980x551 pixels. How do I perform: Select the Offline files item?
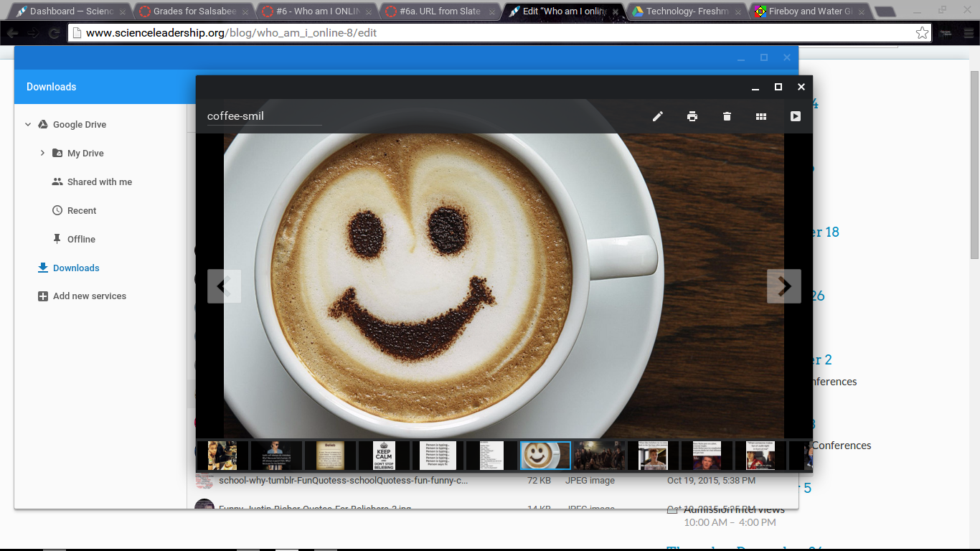point(81,240)
